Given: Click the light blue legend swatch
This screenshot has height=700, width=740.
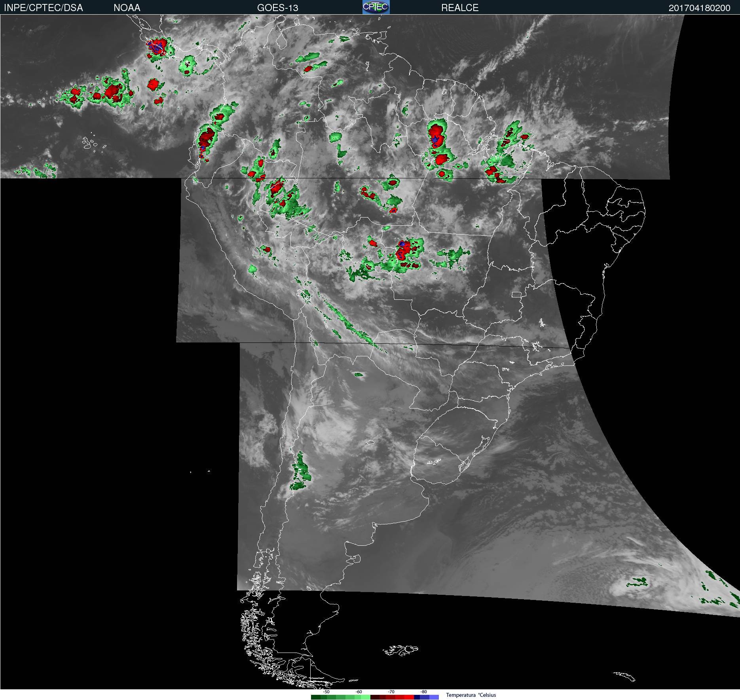Looking at the screenshot, I should [434, 697].
